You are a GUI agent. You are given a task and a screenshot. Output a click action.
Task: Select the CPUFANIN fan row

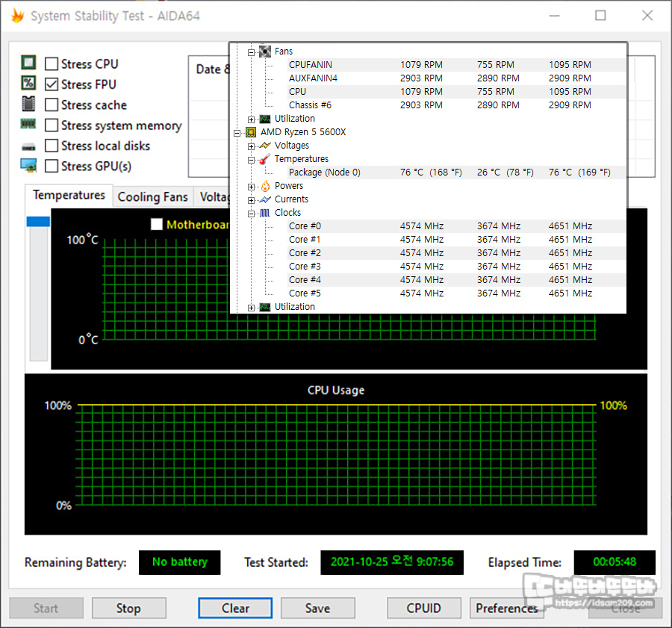point(456,65)
